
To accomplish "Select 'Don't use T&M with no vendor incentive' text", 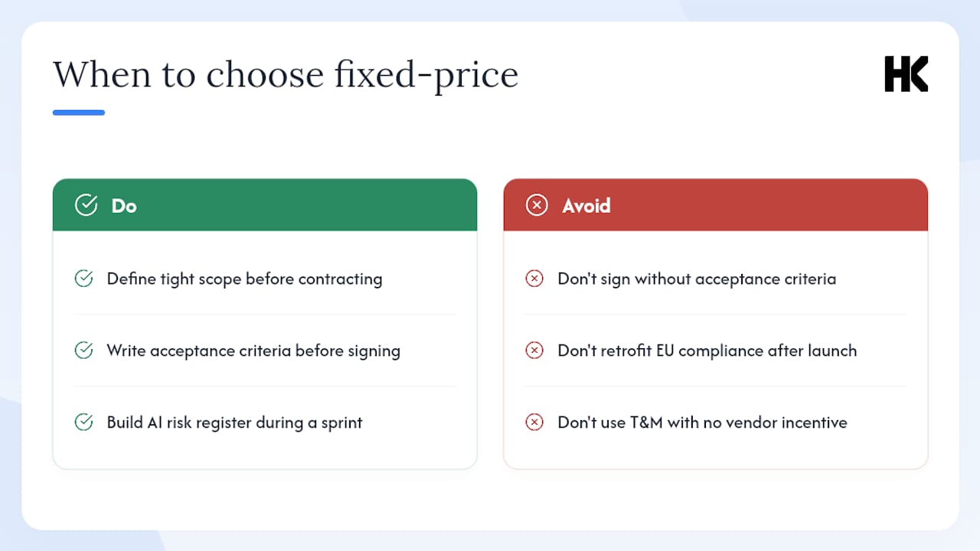I will tap(702, 422).
